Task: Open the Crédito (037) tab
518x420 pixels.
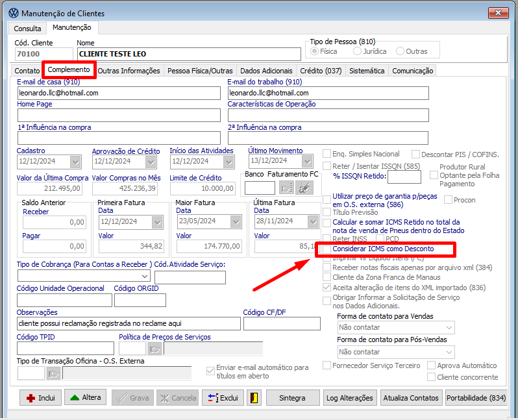Action: (x=321, y=71)
